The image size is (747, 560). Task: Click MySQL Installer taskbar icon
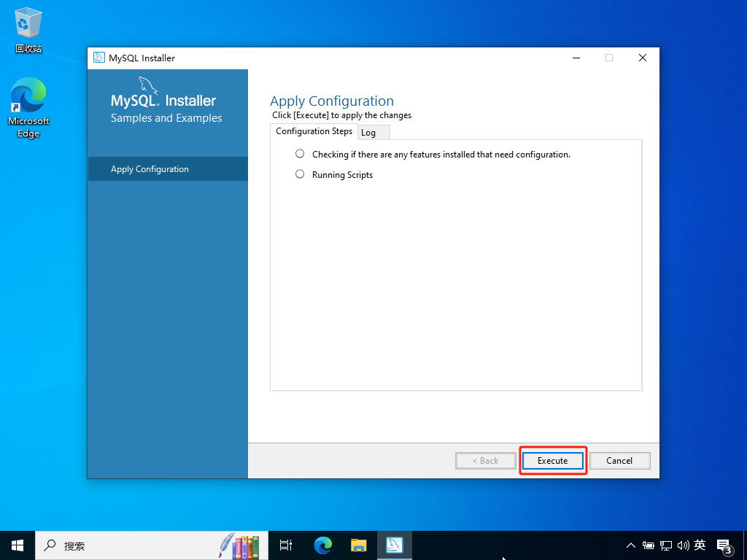[x=395, y=545]
